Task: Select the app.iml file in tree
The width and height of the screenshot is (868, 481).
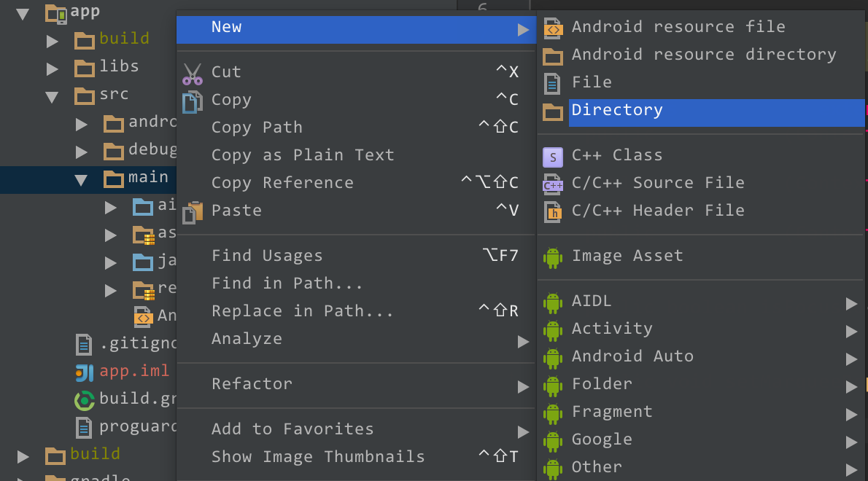Action: (x=134, y=371)
